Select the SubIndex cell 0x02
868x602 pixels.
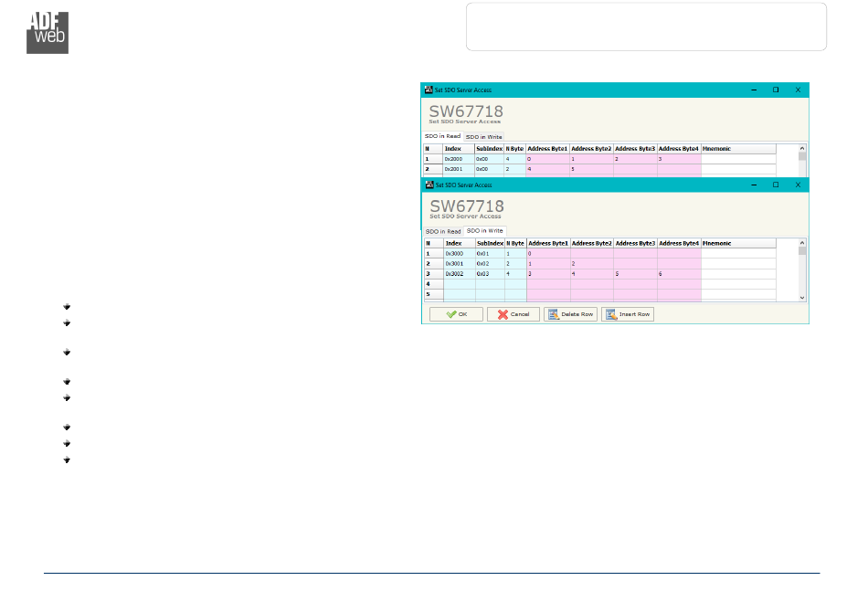(x=490, y=264)
